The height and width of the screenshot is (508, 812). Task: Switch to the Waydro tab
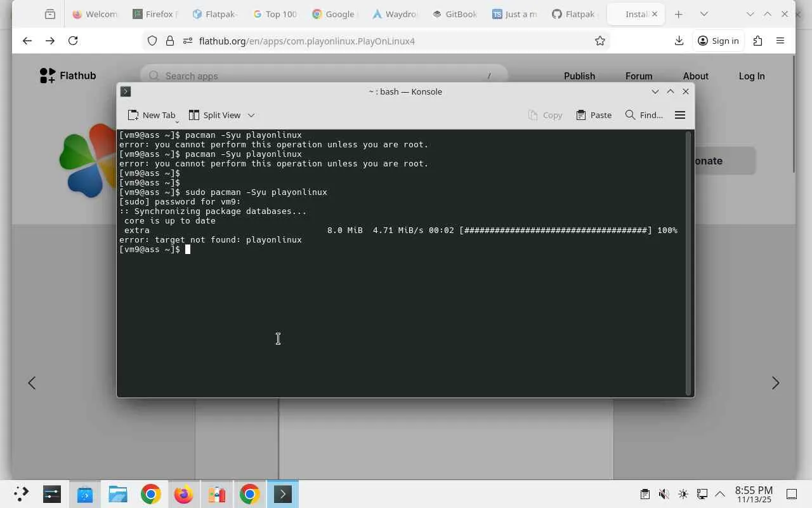click(x=395, y=14)
